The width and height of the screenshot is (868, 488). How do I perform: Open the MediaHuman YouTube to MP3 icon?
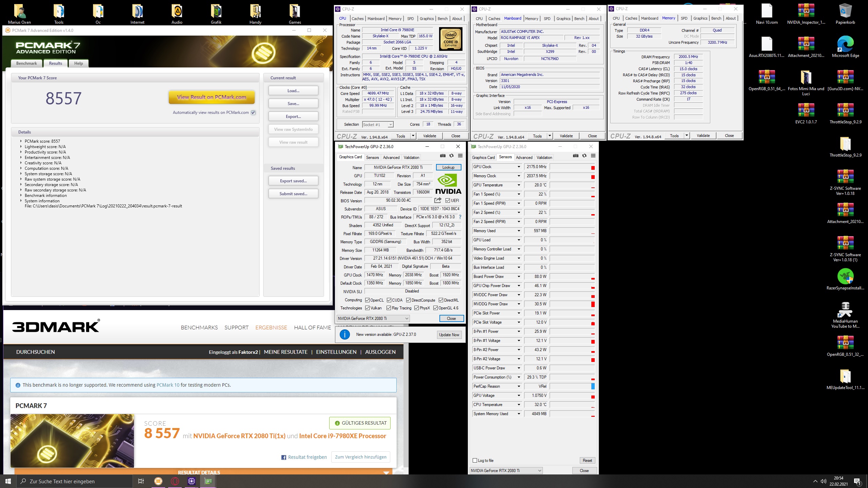click(845, 315)
